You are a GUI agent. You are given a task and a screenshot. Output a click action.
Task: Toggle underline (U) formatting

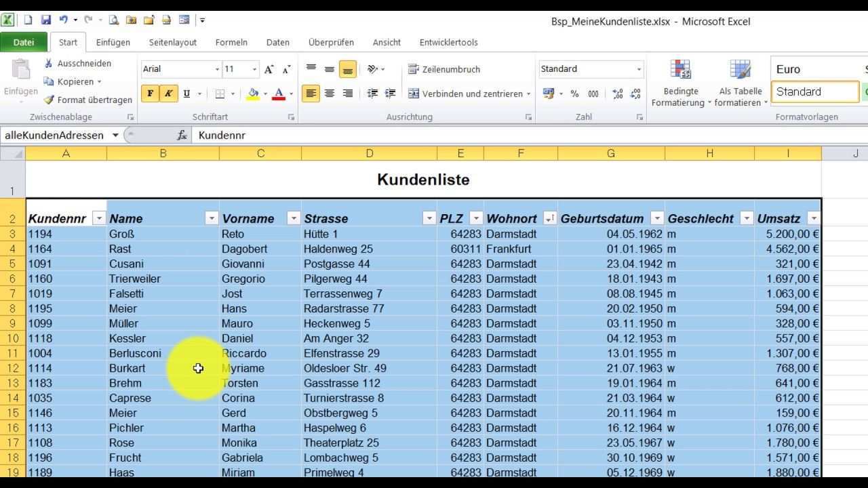[x=186, y=94]
